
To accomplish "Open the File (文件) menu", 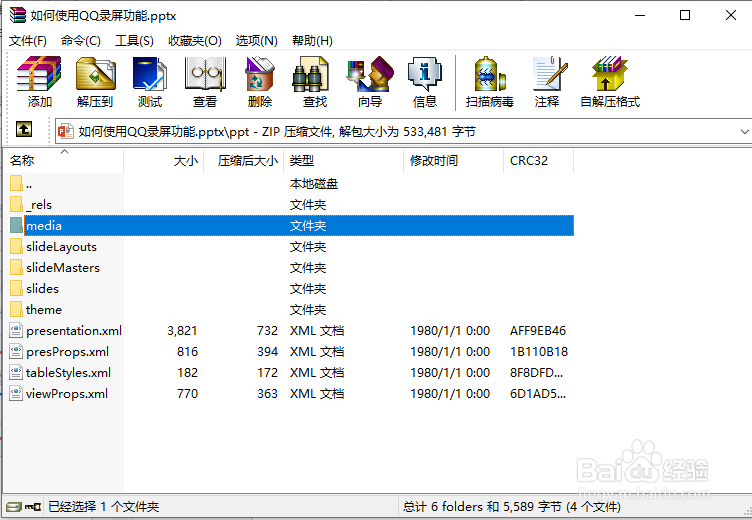I will pyautogui.click(x=28, y=41).
